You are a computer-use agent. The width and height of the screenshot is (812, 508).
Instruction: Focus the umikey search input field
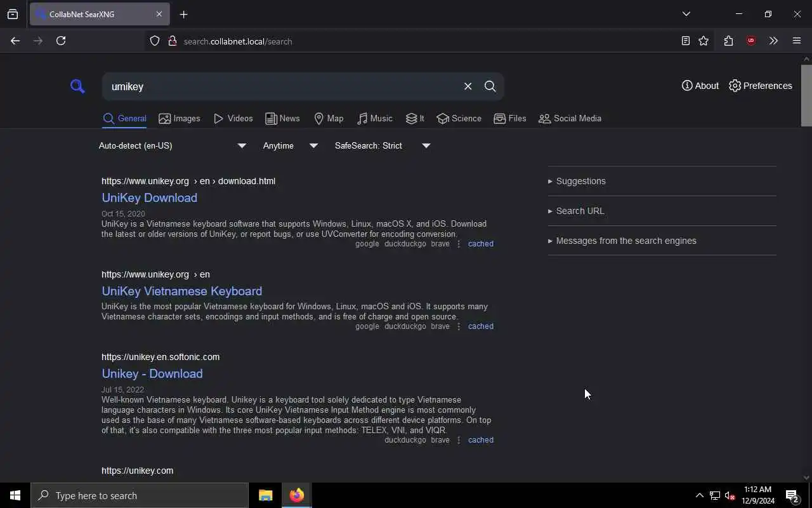[x=282, y=86]
